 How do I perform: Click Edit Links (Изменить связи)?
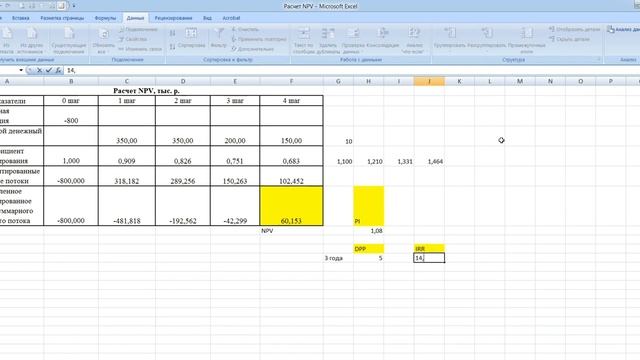pyautogui.click(x=140, y=49)
